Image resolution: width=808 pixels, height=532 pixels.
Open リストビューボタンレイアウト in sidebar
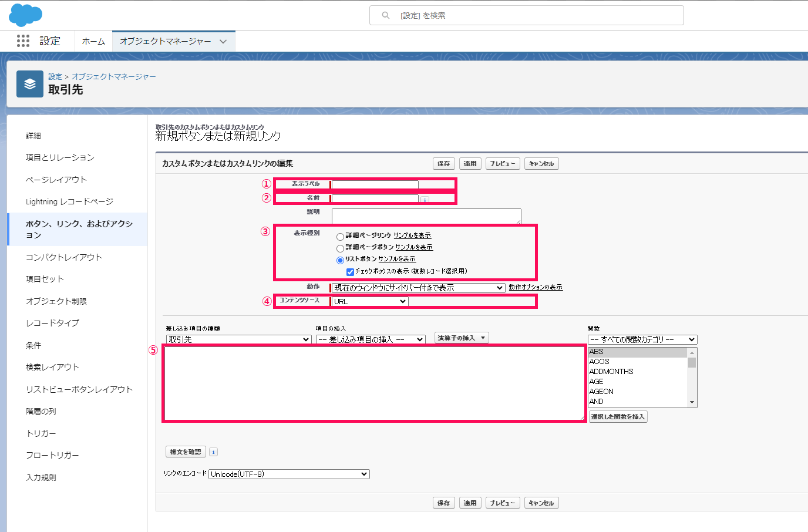pyautogui.click(x=79, y=389)
